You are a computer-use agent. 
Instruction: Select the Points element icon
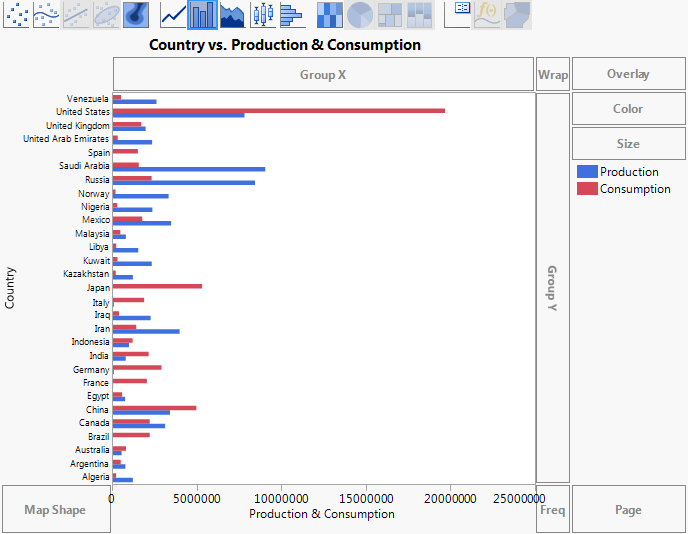[x=17, y=14]
